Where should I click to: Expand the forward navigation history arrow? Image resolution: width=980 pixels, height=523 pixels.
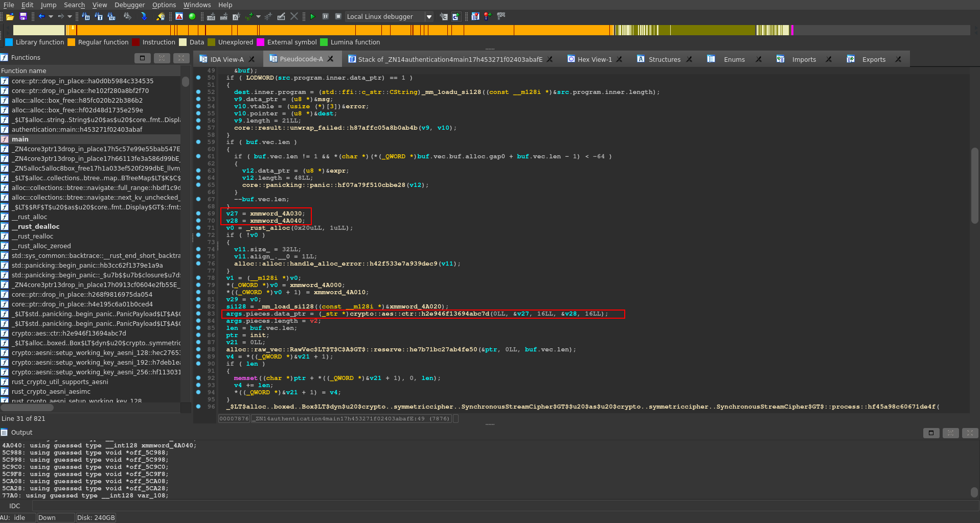(x=70, y=17)
